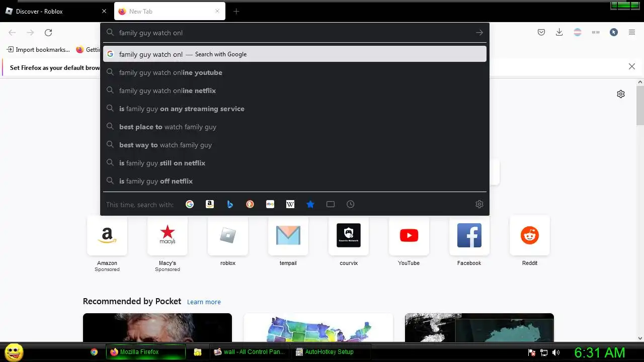Viewport: 644px width, 362px height.
Task: Open a new tab with plus button
Action: pos(236,12)
